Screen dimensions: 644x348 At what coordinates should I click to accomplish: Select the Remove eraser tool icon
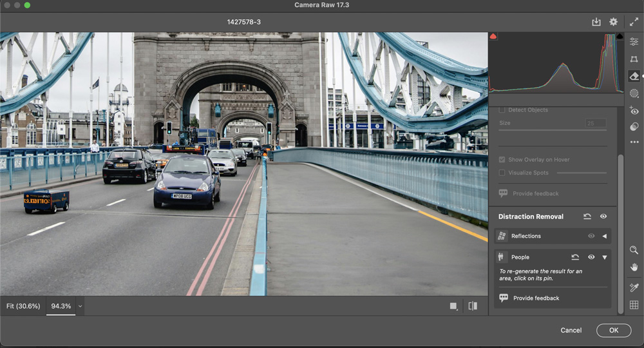[x=634, y=76]
